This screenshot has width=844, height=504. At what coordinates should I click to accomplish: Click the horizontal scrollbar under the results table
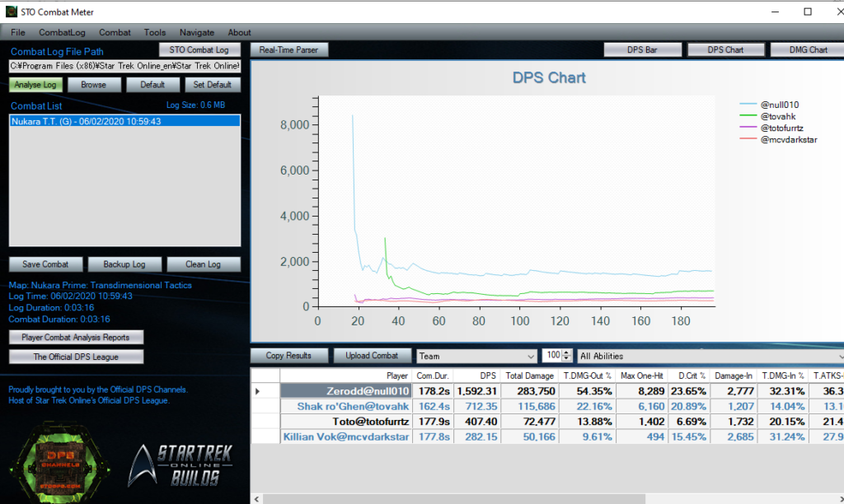(544, 498)
